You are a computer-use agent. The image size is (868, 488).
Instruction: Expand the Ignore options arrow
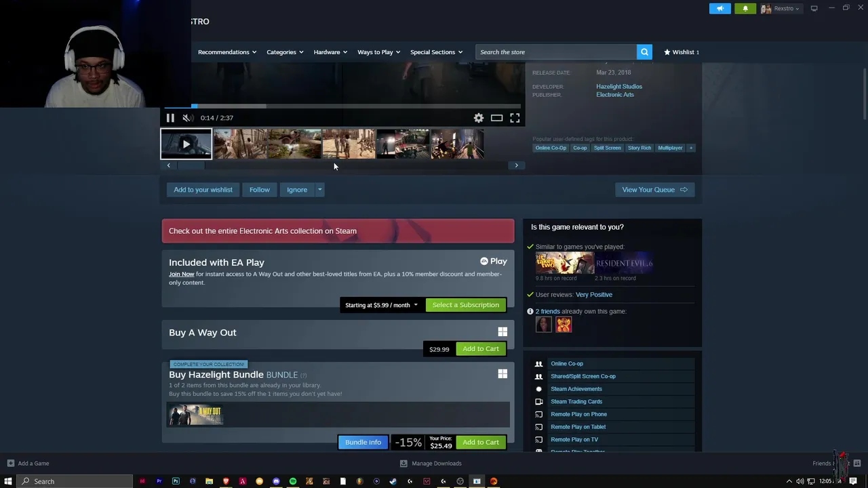[319, 190]
